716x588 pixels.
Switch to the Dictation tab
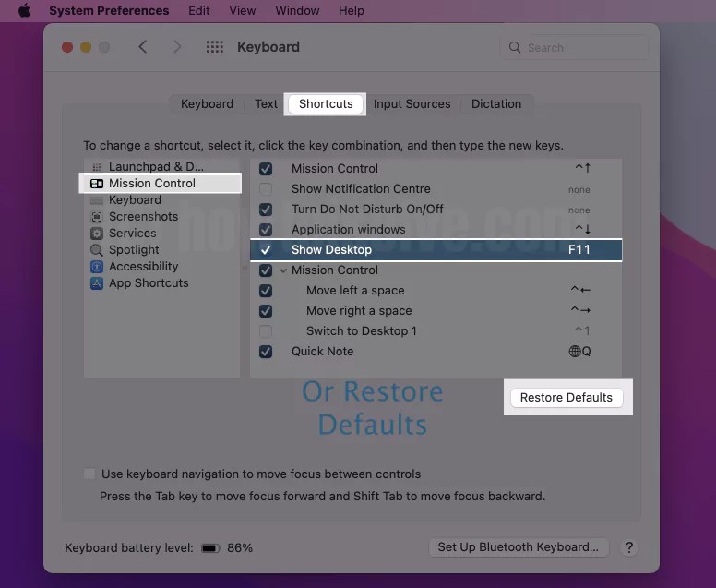tap(496, 103)
